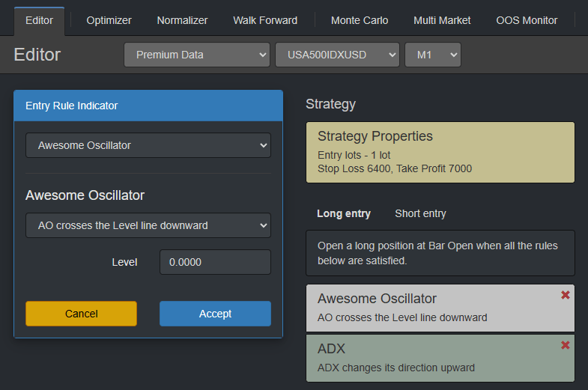Open the Normalizer tab
Screen dimensions: 588x390
pyautogui.click(x=182, y=20)
